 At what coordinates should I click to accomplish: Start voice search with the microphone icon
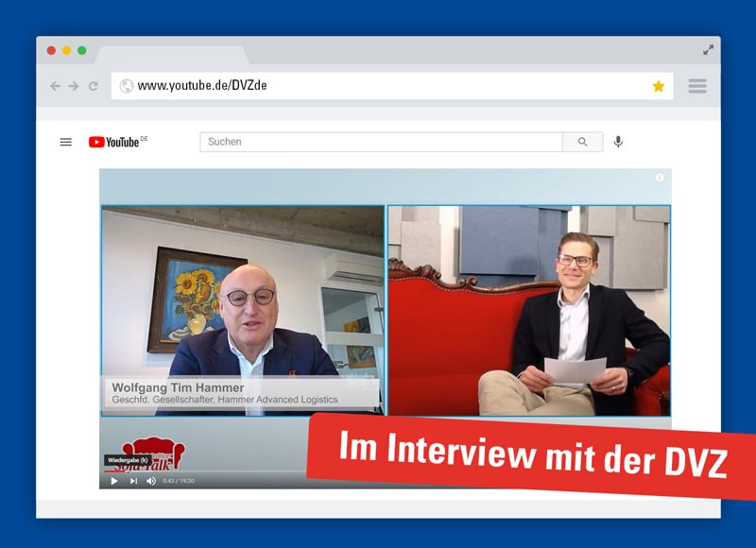pos(620,141)
